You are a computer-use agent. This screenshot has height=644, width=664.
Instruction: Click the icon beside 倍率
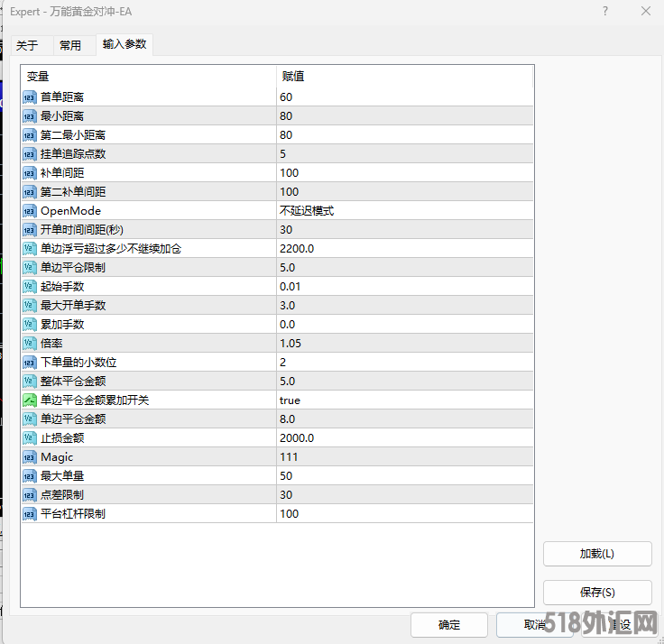(30, 344)
